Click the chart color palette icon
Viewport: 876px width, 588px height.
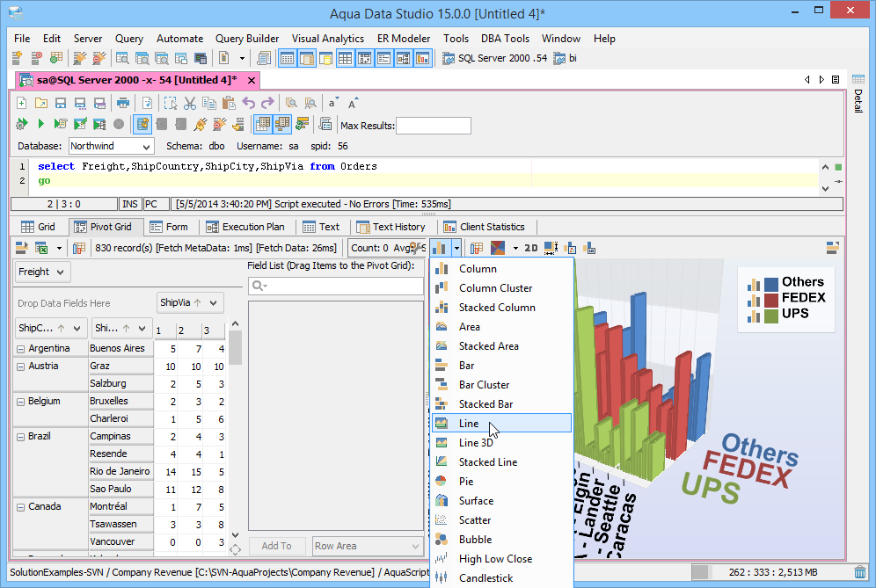click(498, 249)
